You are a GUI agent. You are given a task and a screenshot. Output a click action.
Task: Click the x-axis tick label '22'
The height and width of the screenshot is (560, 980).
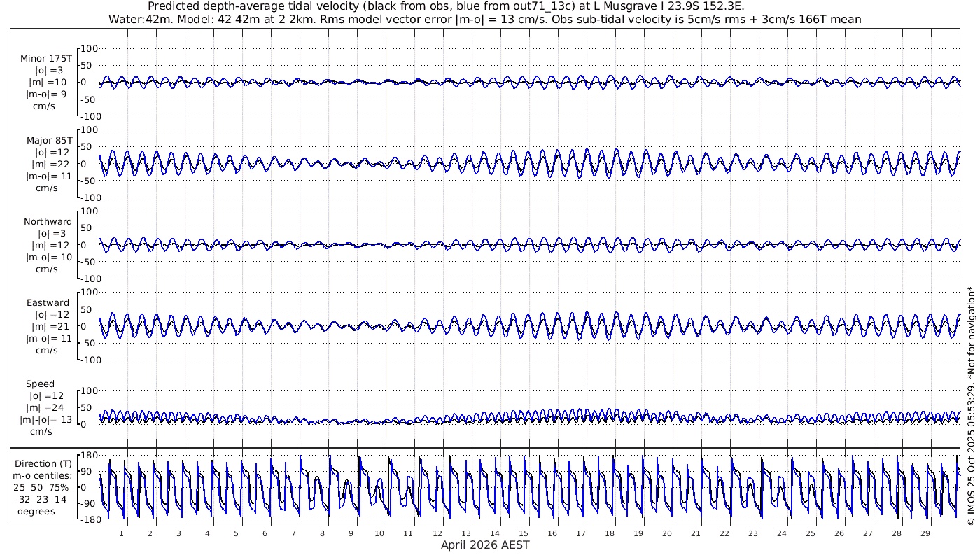pyautogui.click(x=724, y=533)
